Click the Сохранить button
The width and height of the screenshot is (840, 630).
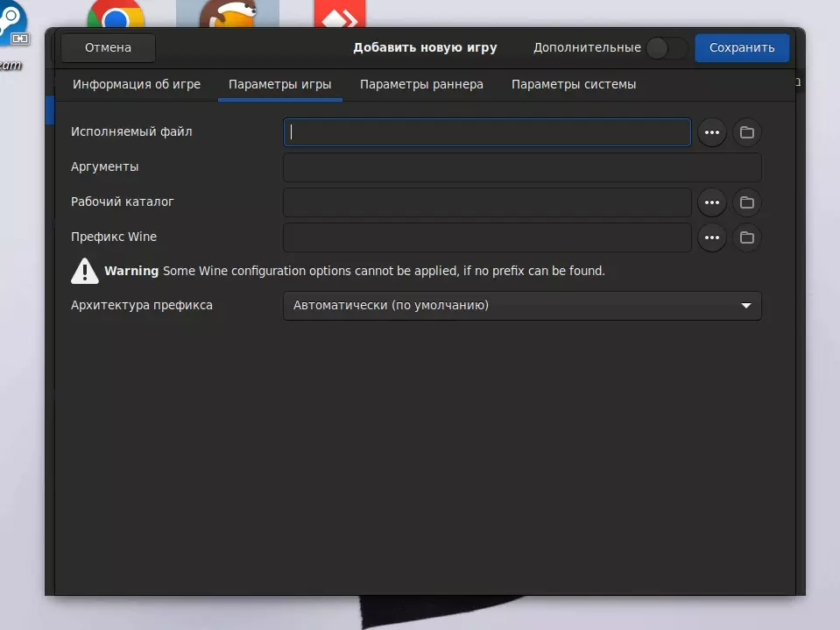click(x=742, y=48)
